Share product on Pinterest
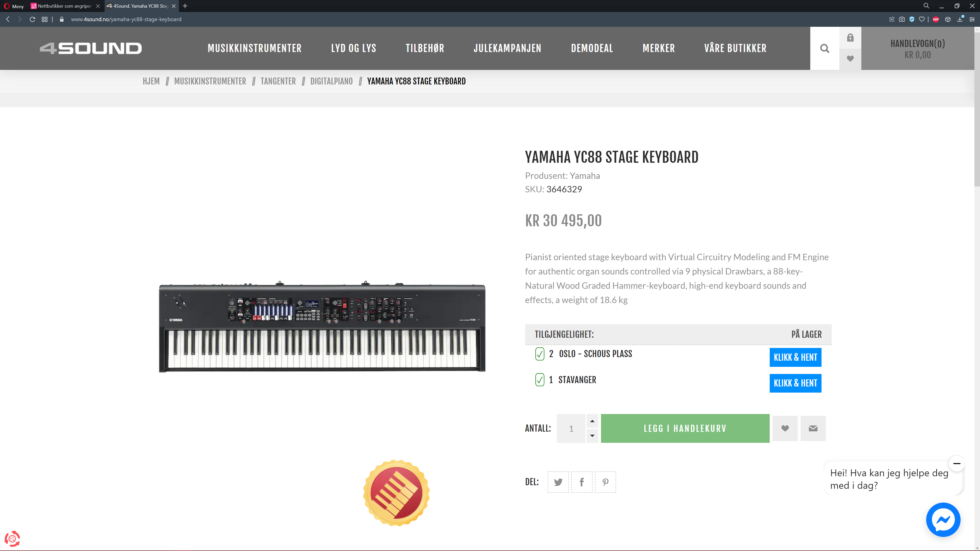 605,482
